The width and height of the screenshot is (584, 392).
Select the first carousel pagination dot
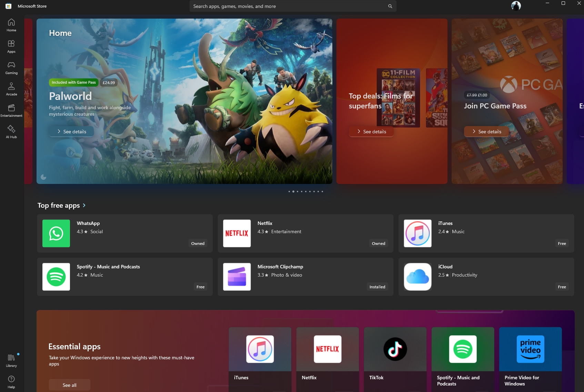click(289, 192)
